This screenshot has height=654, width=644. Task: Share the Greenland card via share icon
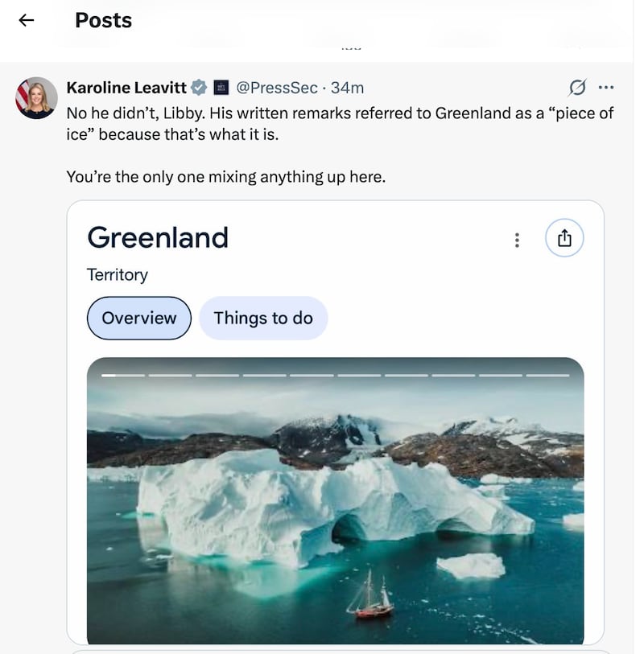(564, 238)
